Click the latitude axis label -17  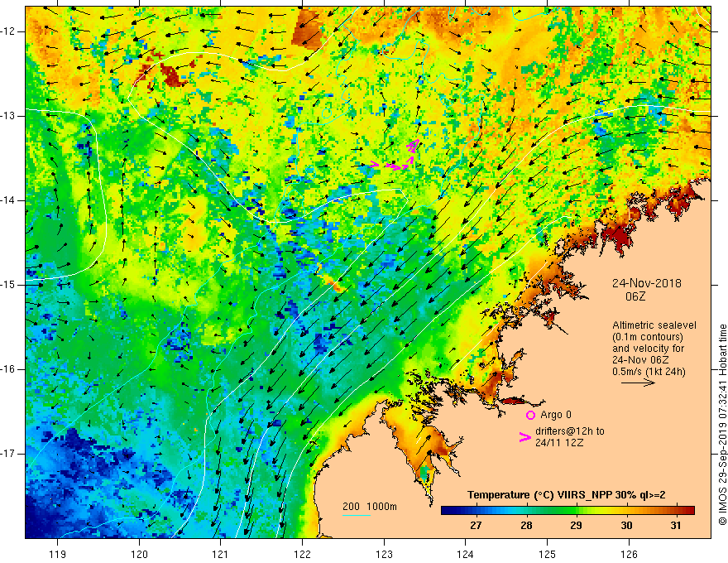point(9,454)
